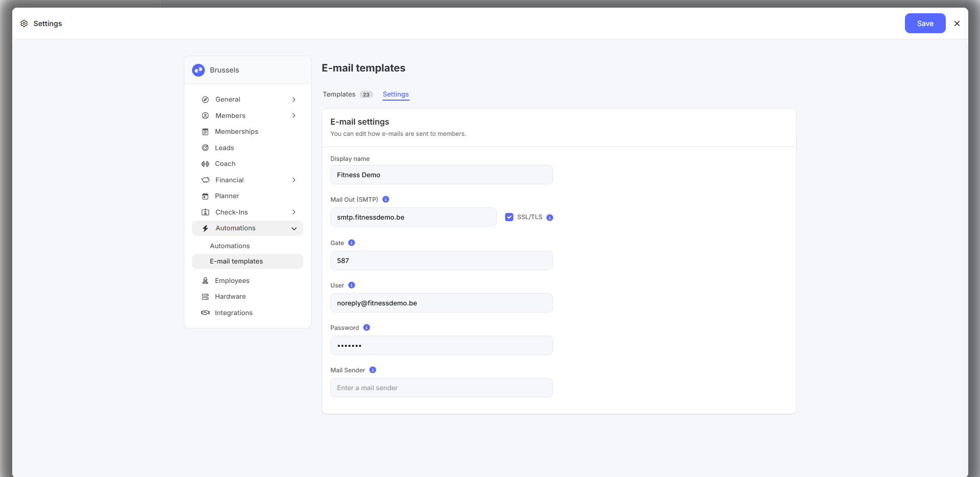
Task: Click the General compass icon
Action: [x=205, y=100]
